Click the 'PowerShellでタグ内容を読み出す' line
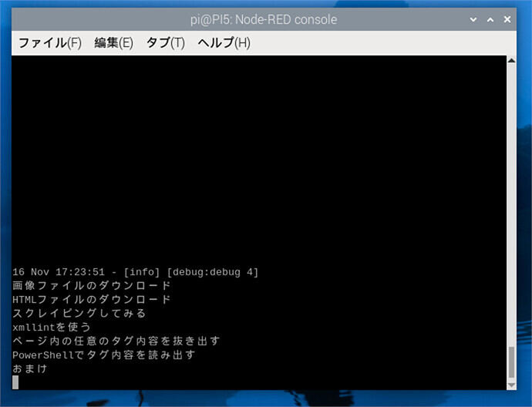 (x=104, y=355)
